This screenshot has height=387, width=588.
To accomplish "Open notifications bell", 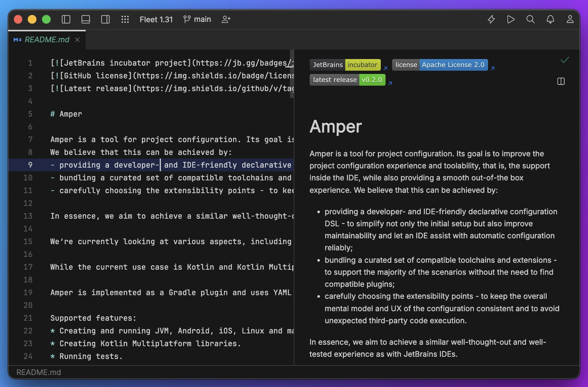I will (550, 19).
